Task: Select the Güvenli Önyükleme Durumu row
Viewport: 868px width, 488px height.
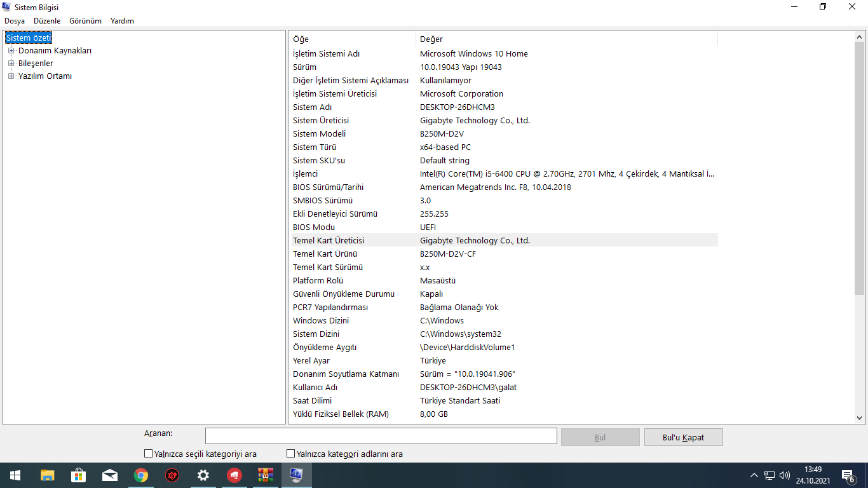Action: tap(505, 294)
